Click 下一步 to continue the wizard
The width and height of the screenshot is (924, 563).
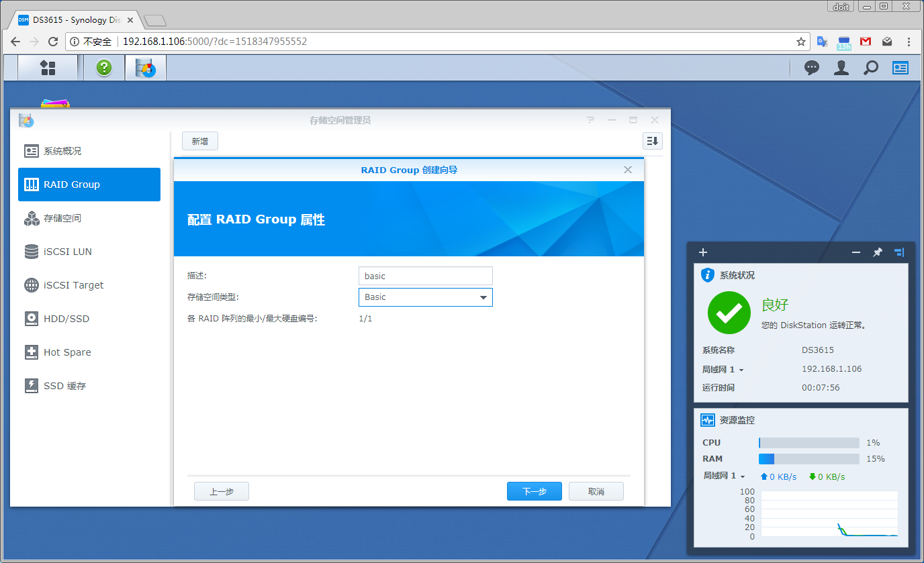tap(535, 491)
